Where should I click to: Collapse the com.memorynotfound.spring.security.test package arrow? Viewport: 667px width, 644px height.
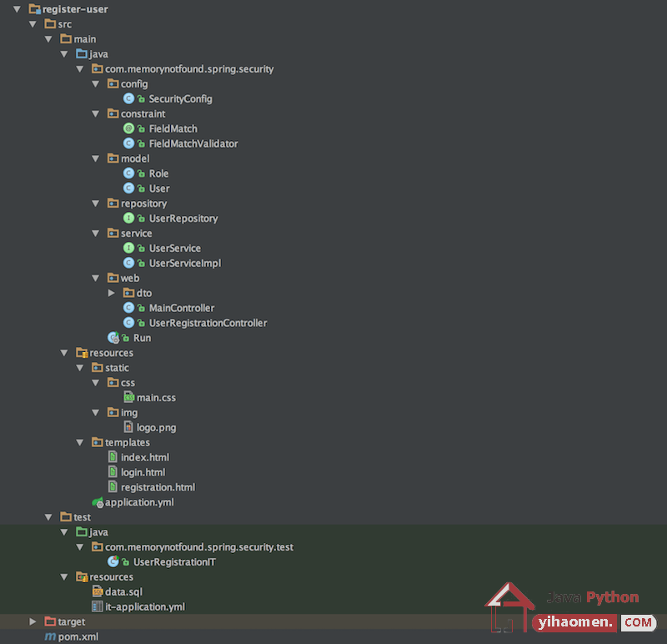tap(80, 547)
